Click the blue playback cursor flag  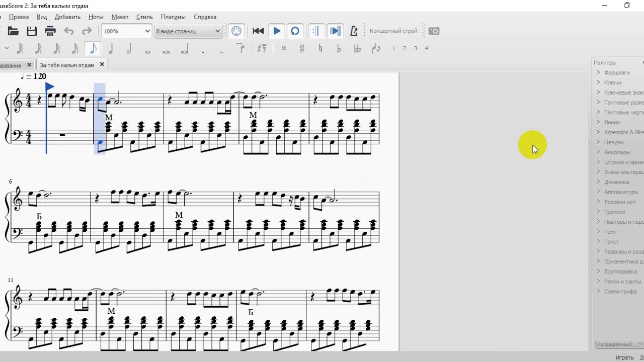click(49, 87)
